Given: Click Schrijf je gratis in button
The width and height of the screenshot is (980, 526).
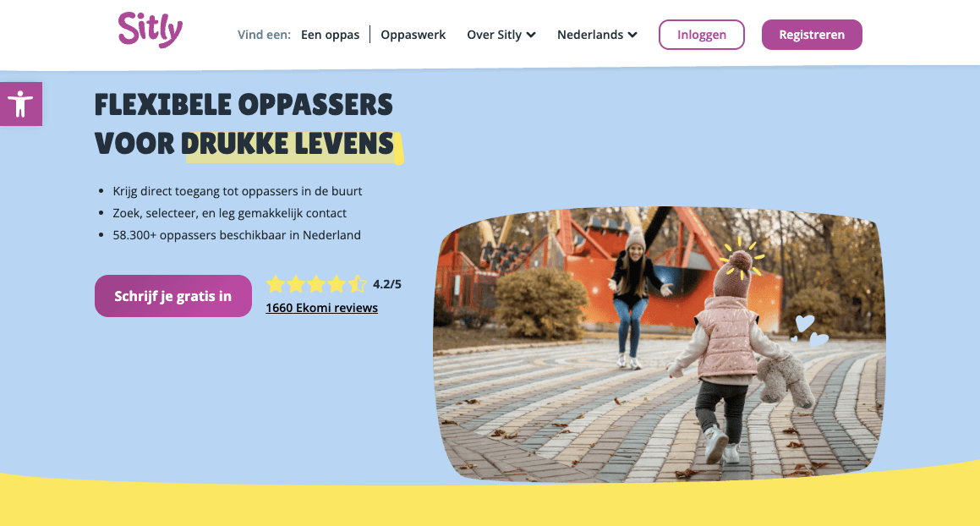Looking at the screenshot, I should (x=173, y=296).
